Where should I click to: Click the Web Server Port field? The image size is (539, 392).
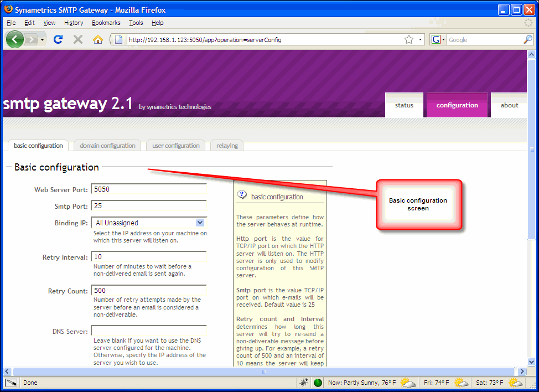click(x=149, y=189)
